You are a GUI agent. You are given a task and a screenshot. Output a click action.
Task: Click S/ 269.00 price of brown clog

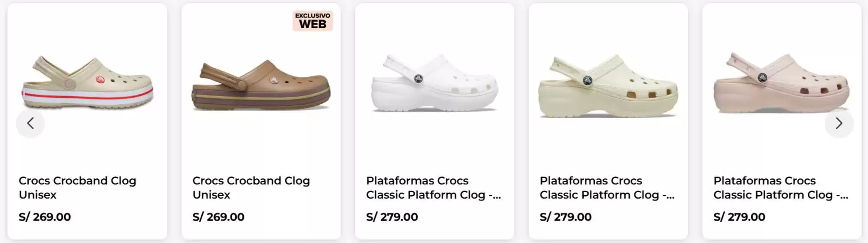(x=218, y=217)
